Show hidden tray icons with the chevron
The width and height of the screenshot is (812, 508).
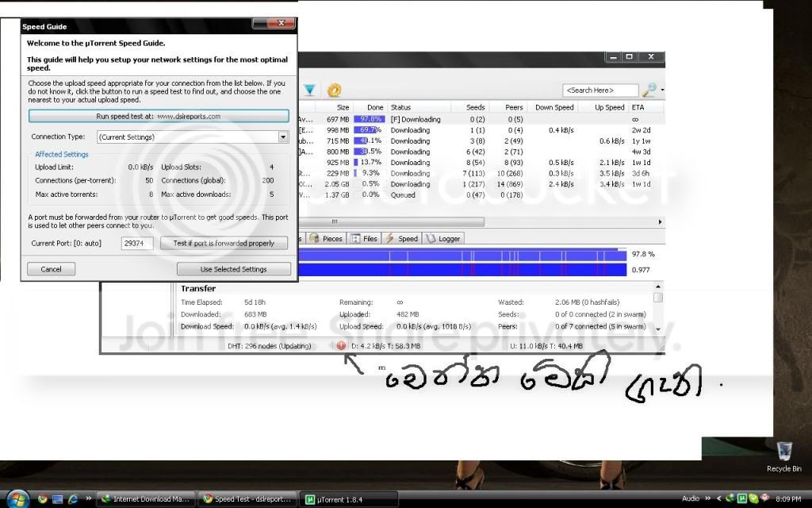pyautogui.click(x=718, y=498)
